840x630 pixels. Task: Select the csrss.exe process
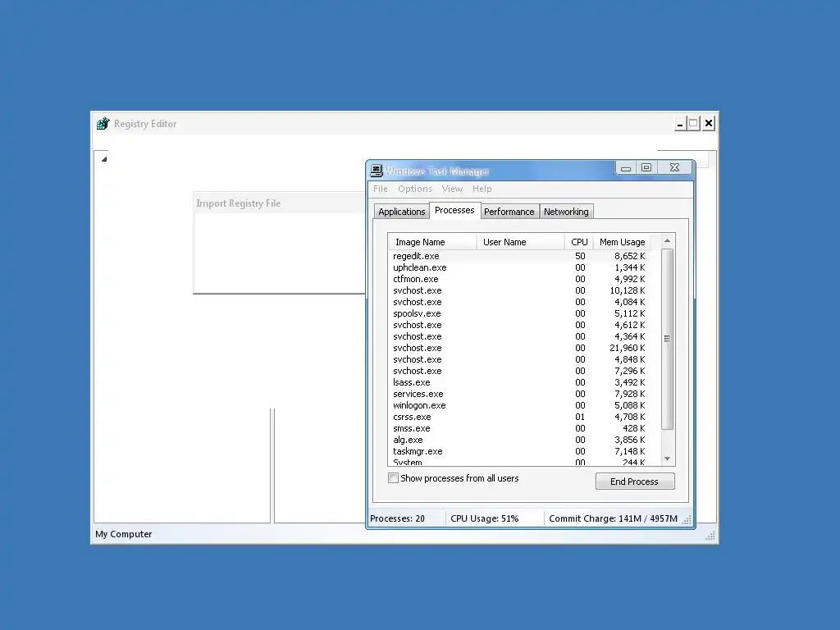coord(519,417)
